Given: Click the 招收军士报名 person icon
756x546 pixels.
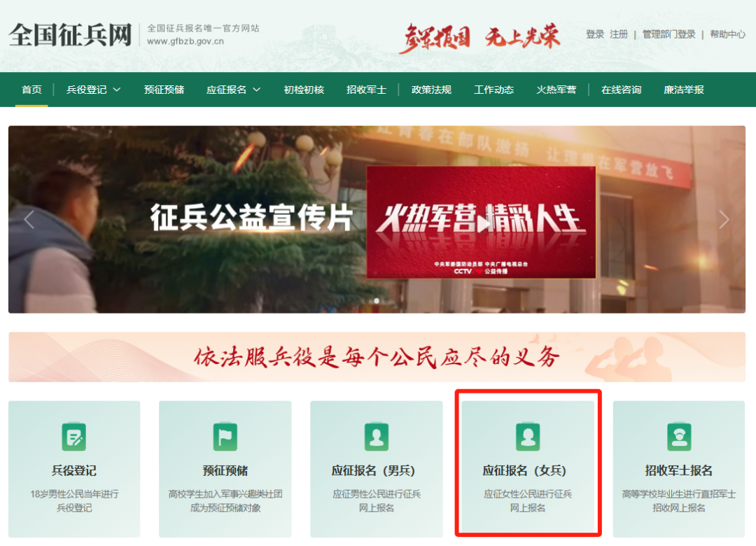Looking at the screenshot, I should [x=679, y=436].
